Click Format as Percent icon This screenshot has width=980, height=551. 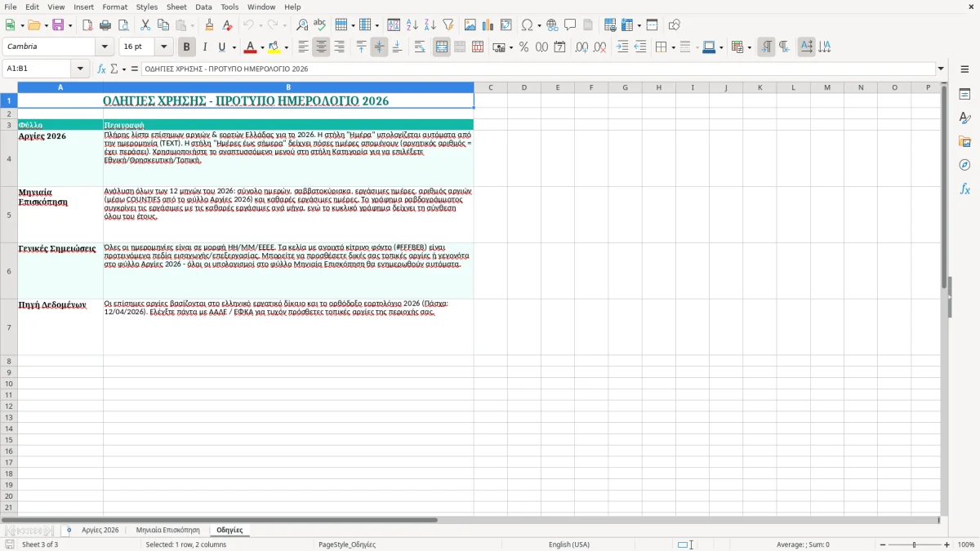523,47
